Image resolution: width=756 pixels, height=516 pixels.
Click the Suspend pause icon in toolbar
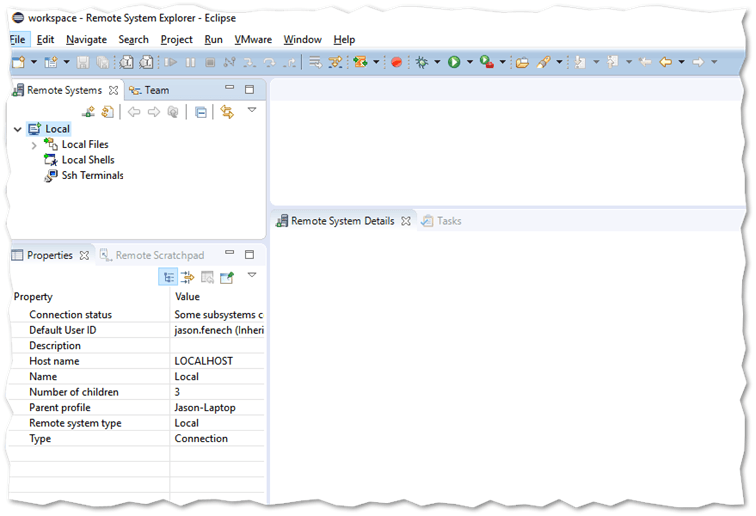click(x=191, y=62)
